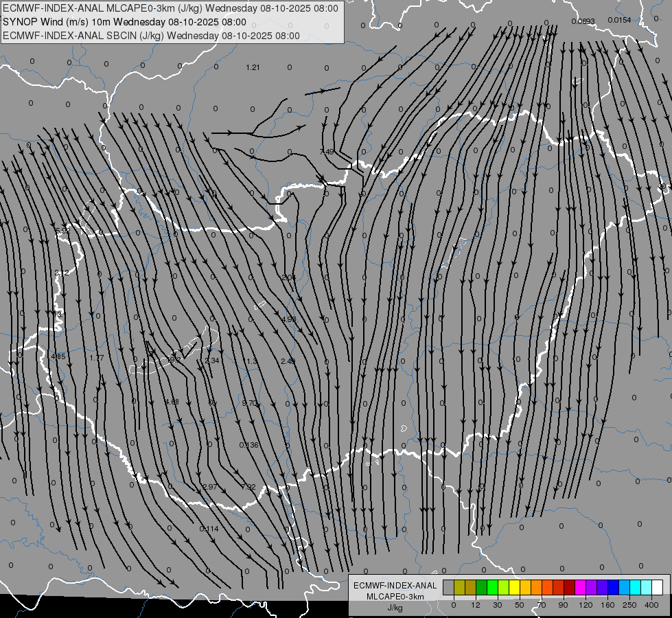
Task: Click the legend label 400
Action: click(651, 605)
